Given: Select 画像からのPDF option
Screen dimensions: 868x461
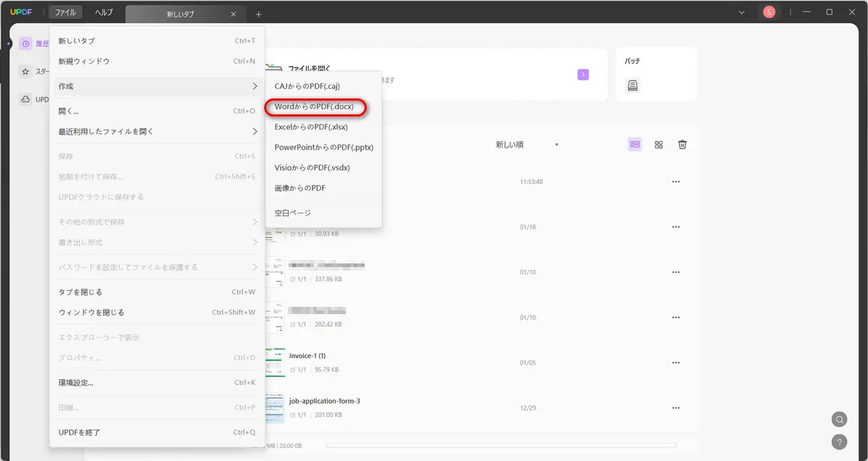Looking at the screenshot, I should point(323,187).
